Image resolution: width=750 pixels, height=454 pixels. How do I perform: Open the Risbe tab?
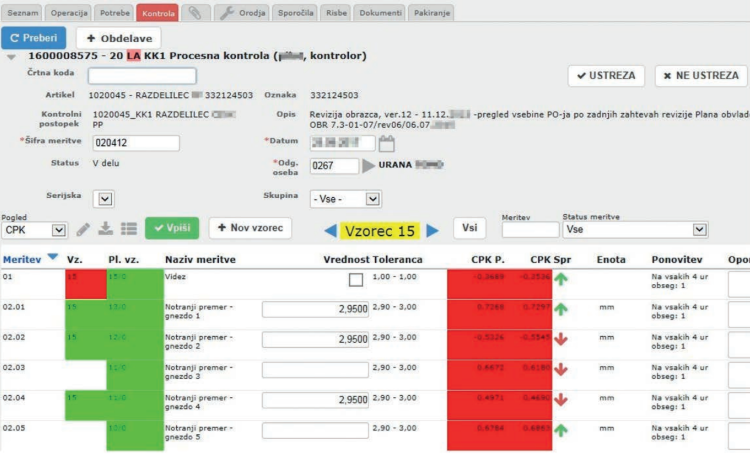pos(336,13)
